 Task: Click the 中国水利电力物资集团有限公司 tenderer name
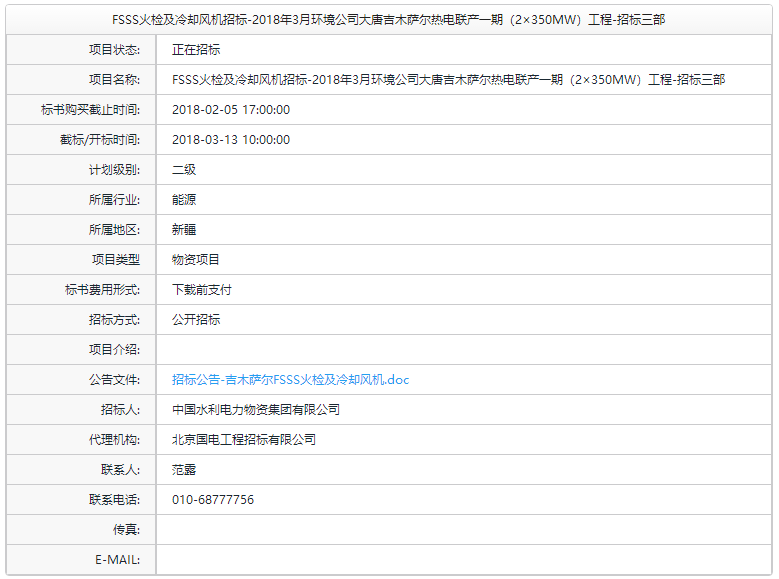256,410
